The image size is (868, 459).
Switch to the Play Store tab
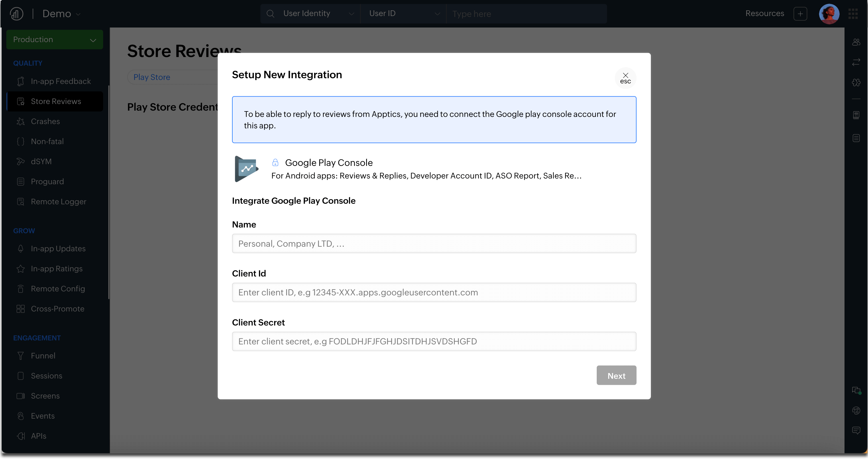[x=152, y=77]
